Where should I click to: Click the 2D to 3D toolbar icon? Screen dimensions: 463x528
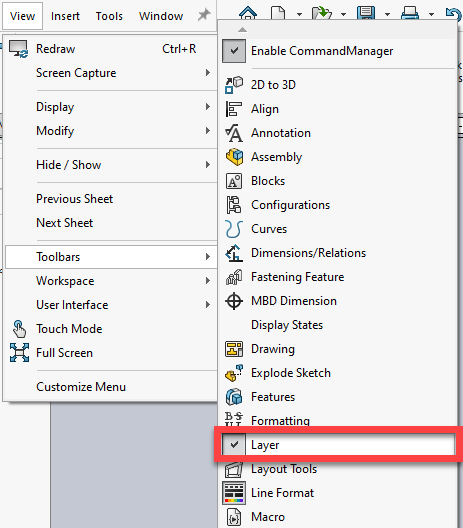pyautogui.click(x=234, y=85)
